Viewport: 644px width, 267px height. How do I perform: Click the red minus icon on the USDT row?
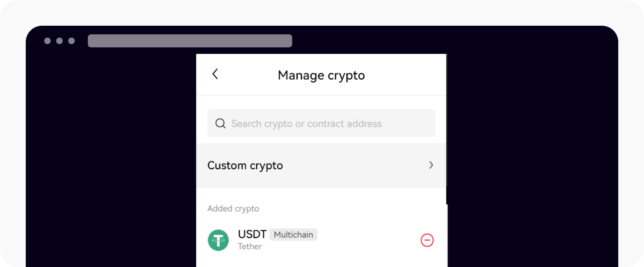(427, 240)
